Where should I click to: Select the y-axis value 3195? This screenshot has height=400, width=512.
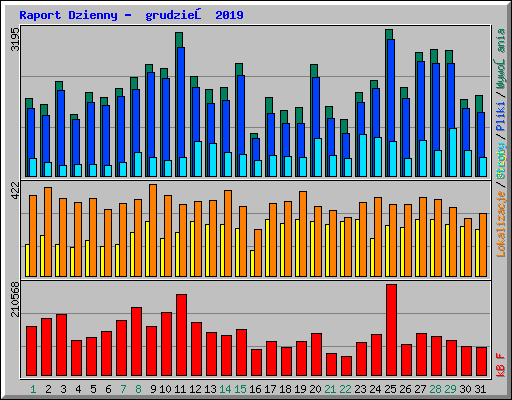(15, 39)
